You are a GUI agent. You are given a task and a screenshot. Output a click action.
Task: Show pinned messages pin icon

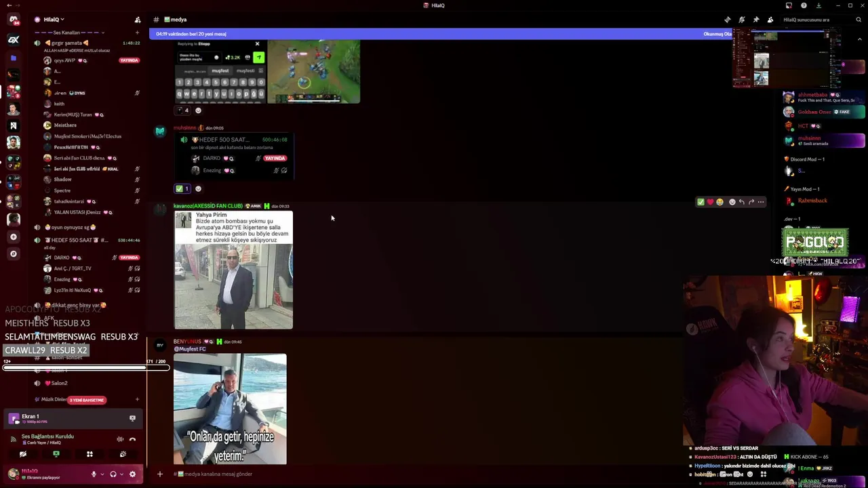[x=756, y=20]
